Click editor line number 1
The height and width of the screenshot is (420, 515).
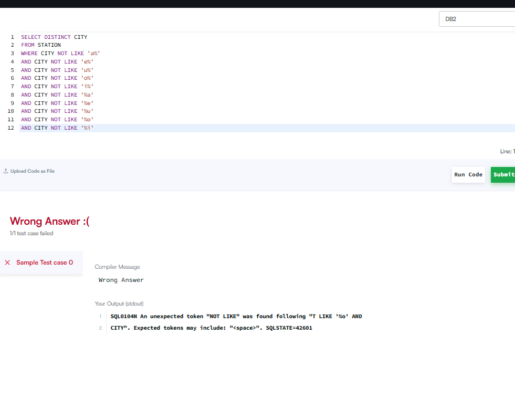coord(13,37)
